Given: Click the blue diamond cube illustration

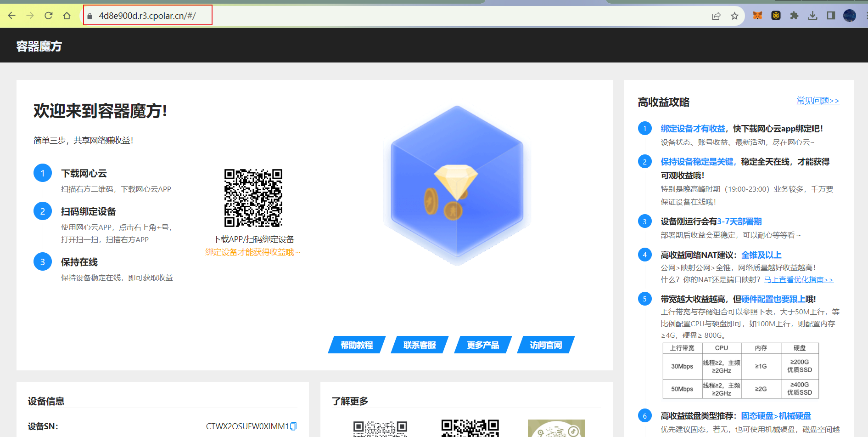Looking at the screenshot, I should click(457, 186).
